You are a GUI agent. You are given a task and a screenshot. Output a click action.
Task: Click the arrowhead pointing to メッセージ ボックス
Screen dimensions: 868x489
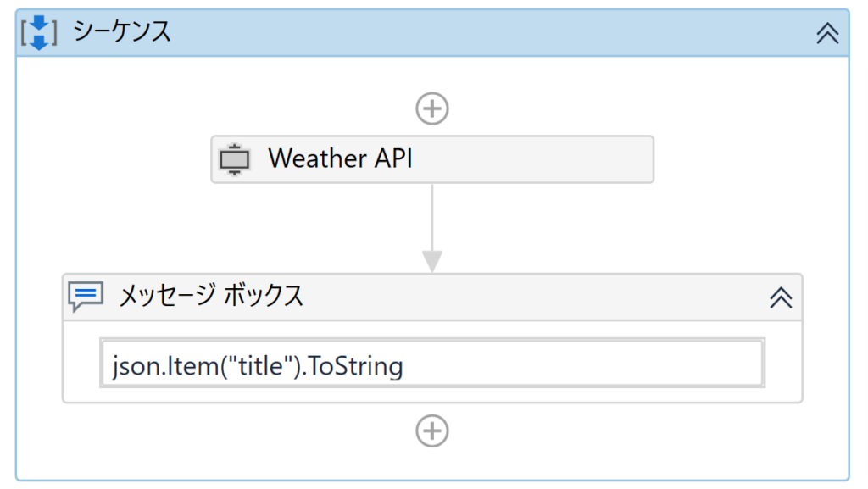(x=432, y=261)
